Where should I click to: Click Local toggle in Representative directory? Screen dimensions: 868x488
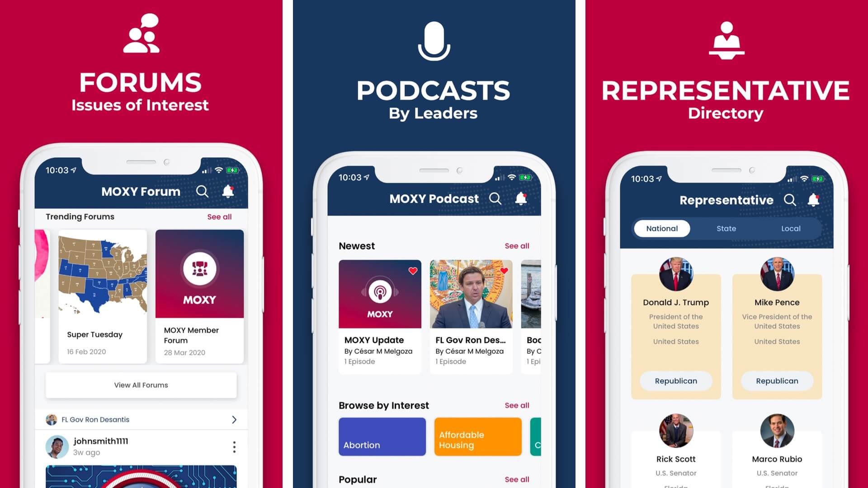coord(790,228)
